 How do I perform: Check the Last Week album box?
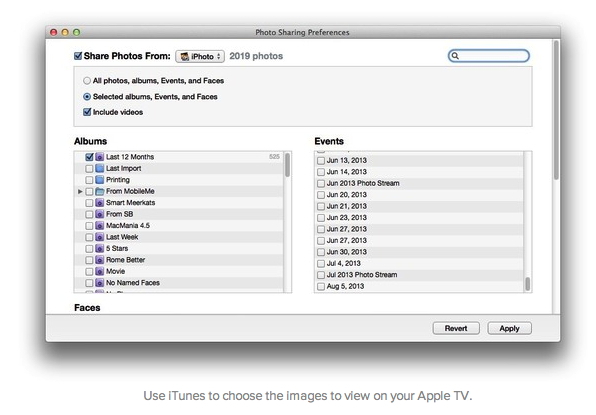pyautogui.click(x=89, y=237)
